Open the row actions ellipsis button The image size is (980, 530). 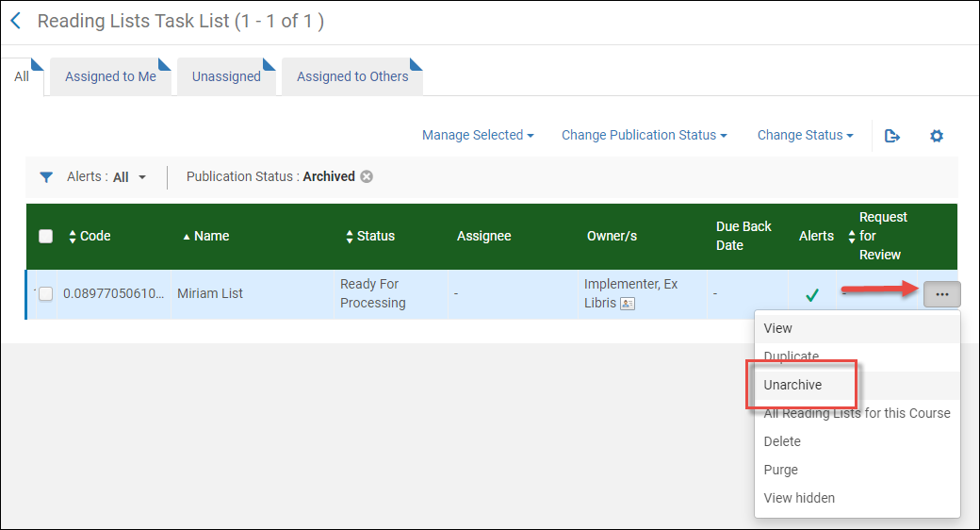coord(942,294)
